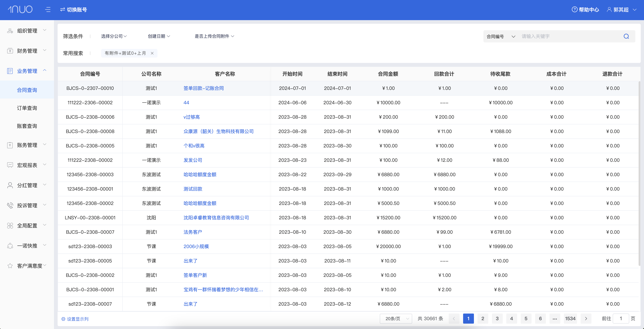The image size is (644, 329).
Task: Open the 选择分公司 filter dropdown
Action: tap(114, 36)
